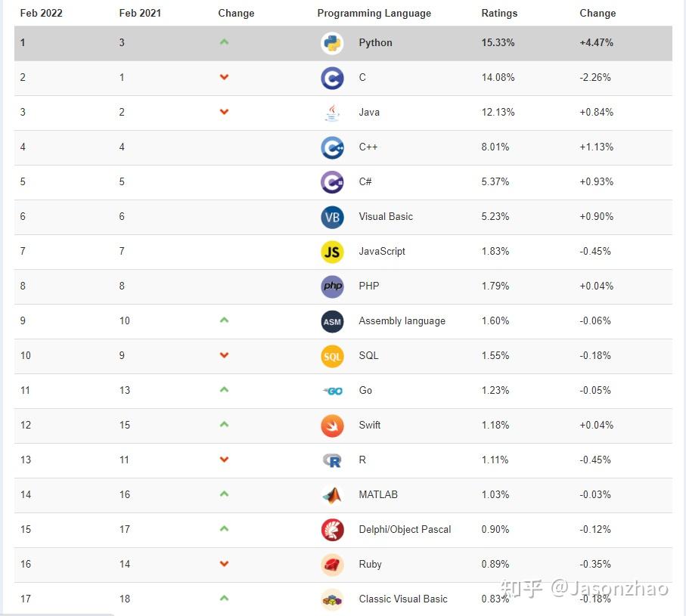This screenshot has height=616, width=686.
Task: Click the orange Swift logo icon
Action: [332, 426]
